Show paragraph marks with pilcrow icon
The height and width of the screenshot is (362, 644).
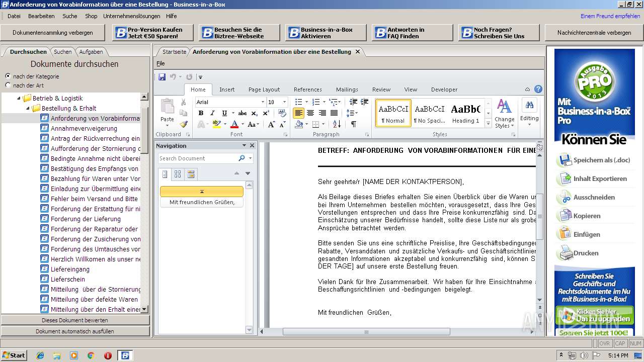[x=353, y=124]
